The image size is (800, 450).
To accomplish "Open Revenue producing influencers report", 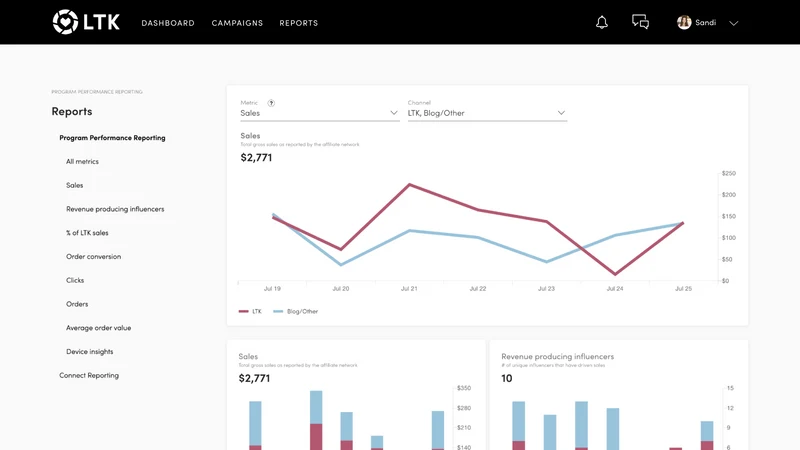I will 115,209.
